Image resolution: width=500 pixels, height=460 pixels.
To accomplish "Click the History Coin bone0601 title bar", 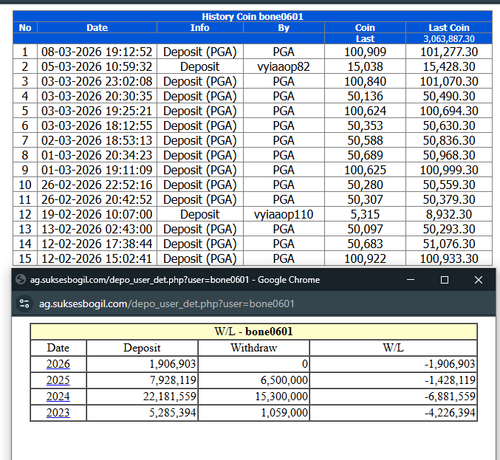I will coord(252,16).
